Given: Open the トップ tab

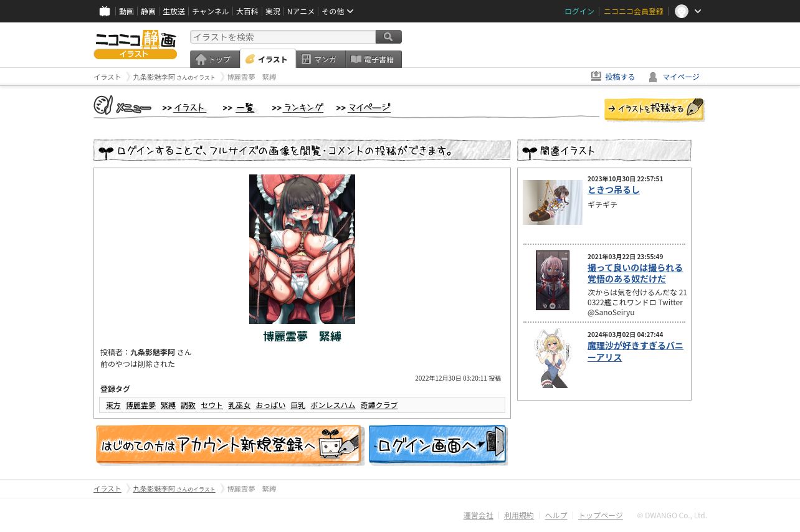Looking at the screenshot, I should tap(215, 59).
